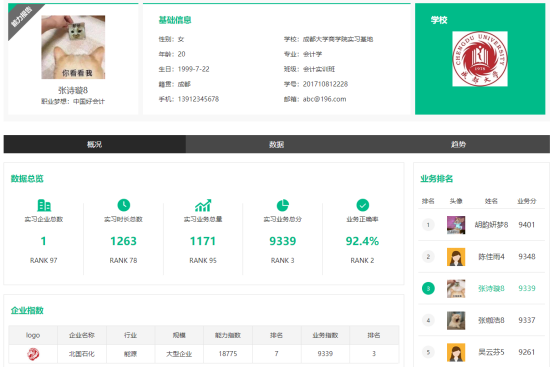The width and height of the screenshot is (554, 368).
Task: Click the 企业名称 column header
Action: coord(82,335)
